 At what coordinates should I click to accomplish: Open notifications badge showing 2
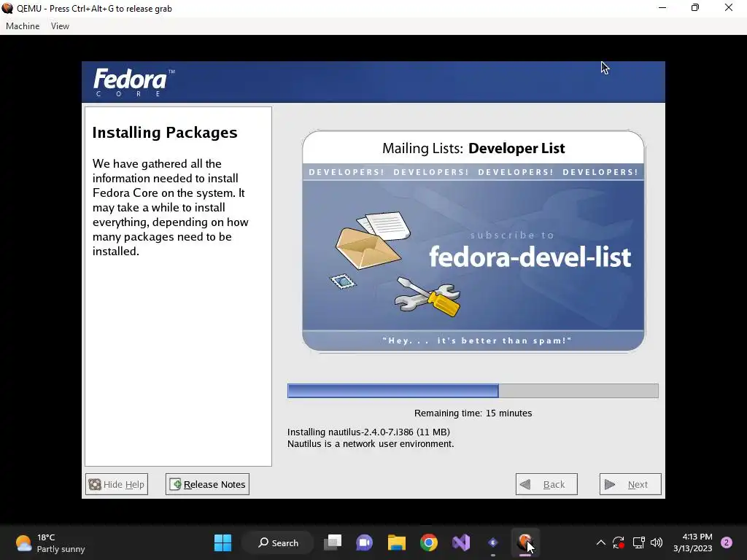point(727,542)
